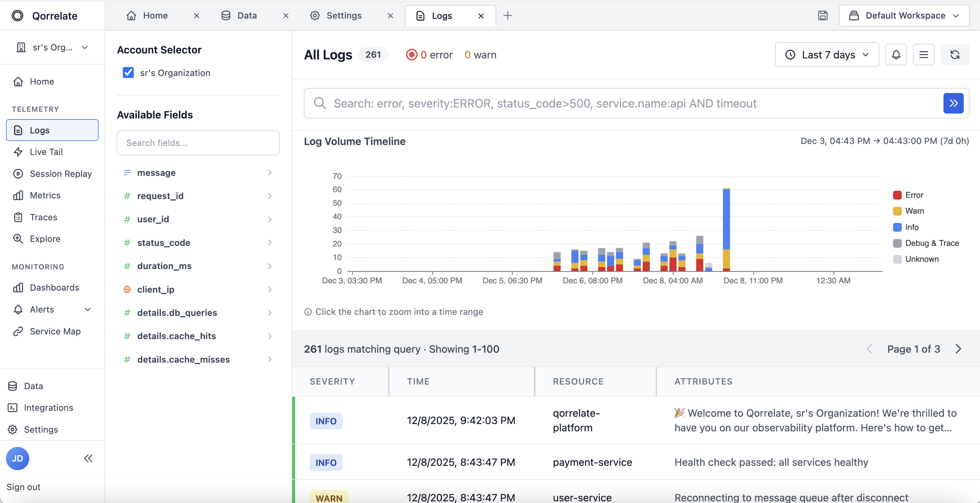This screenshot has height=503, width=980.
Task: Open the Last 7 days time picker
Action: pyautogui.click(x=827, y=54)
